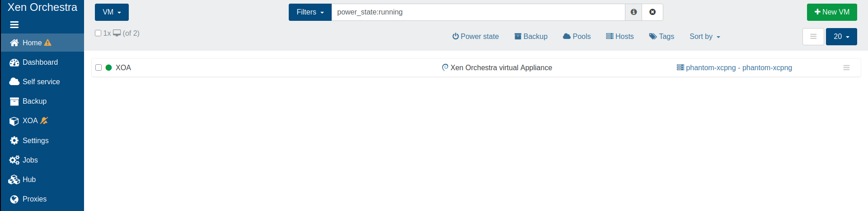Click the Debian OS icon in XOA row
This screenshot has width=868, height=211.
445,67
